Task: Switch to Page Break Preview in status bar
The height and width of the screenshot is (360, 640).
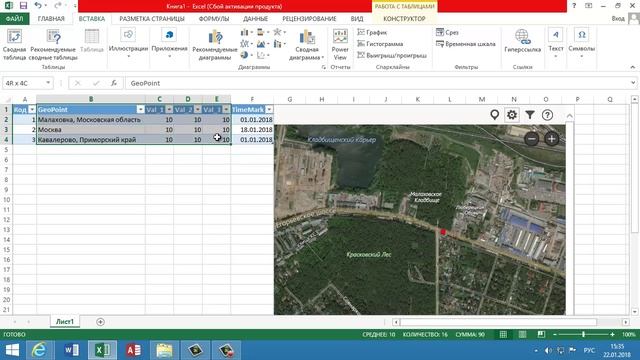Action: [541, 335]
